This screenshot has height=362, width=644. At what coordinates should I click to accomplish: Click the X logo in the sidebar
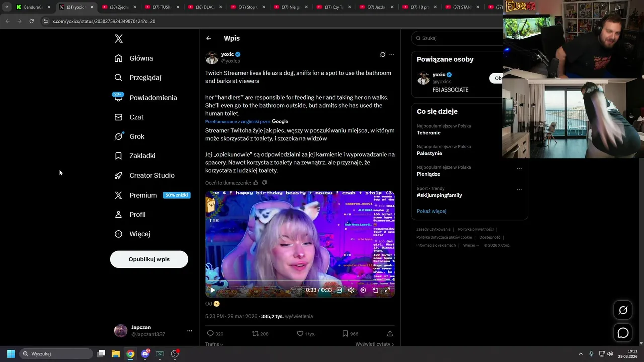click(x=119, y=39)
